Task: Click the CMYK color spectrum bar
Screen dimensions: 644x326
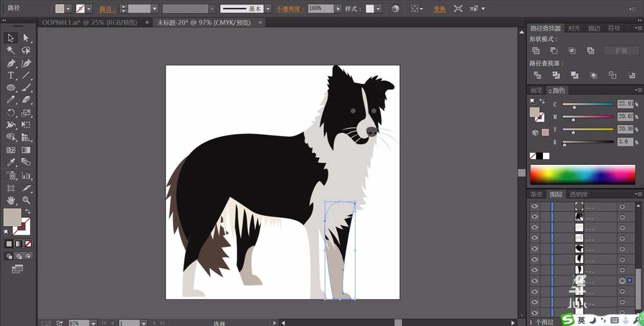Action: click(x=582, y=174)
